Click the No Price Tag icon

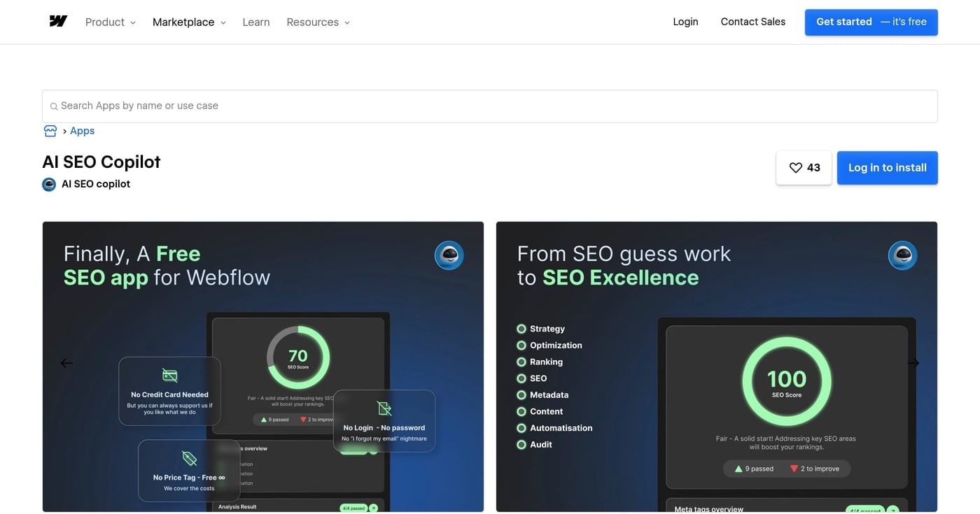point(189,458)
